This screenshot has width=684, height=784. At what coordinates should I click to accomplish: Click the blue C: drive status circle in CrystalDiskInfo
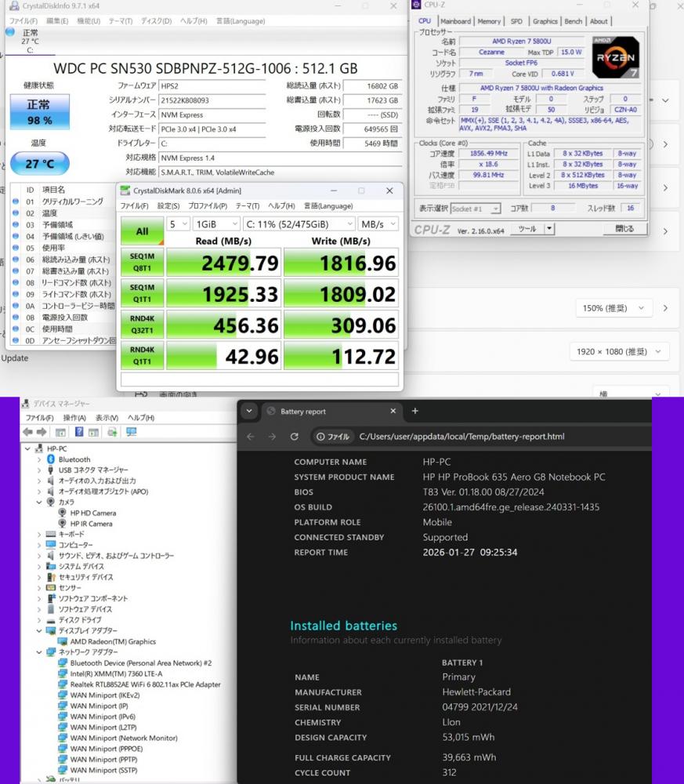coord(10,32)
